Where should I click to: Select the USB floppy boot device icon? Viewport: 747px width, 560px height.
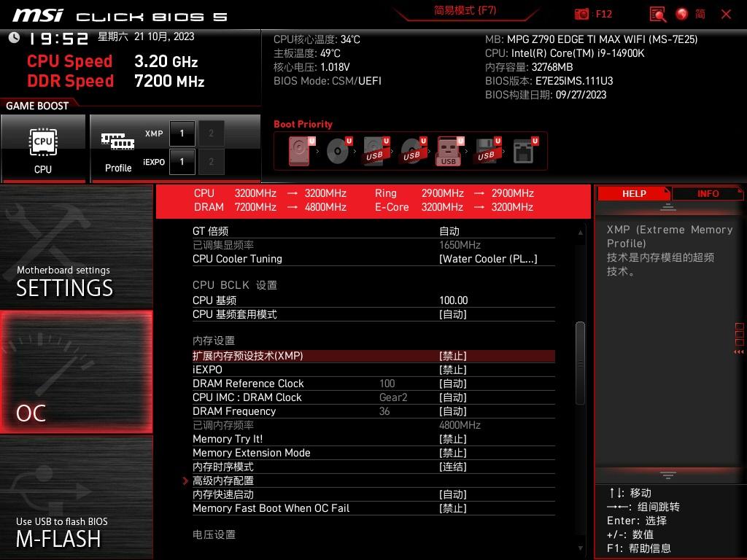[488, 151]
